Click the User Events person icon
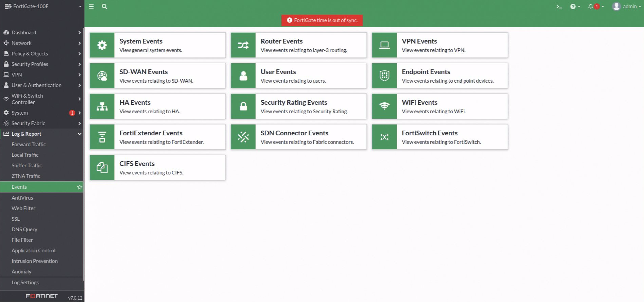 coord(243,76)
